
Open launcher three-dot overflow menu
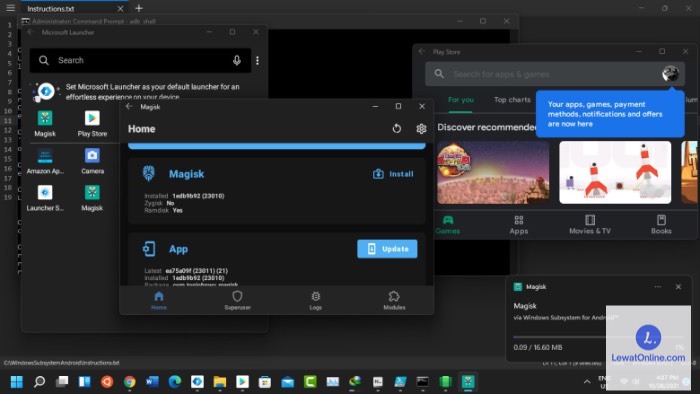tap(258, 60)
